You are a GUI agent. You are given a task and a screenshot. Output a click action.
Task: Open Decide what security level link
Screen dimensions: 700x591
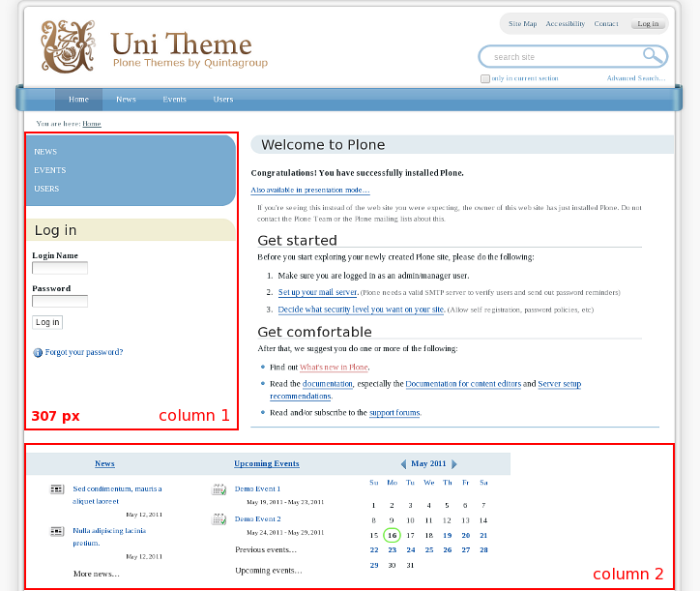click(x=361, y=310)
